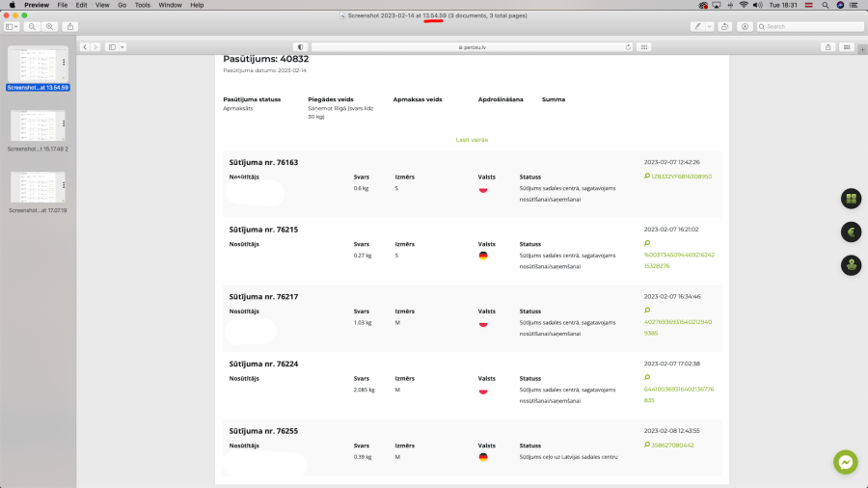Zoom in using the plus magnifier
Viewport: 868px width, 488px height.
[50, 27]
